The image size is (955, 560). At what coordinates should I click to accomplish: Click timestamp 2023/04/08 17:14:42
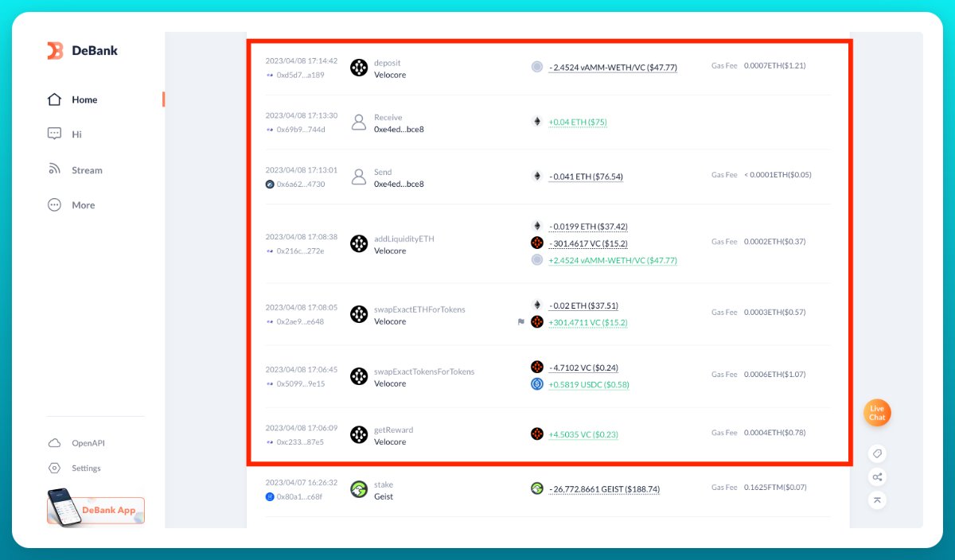pos(302,60)
